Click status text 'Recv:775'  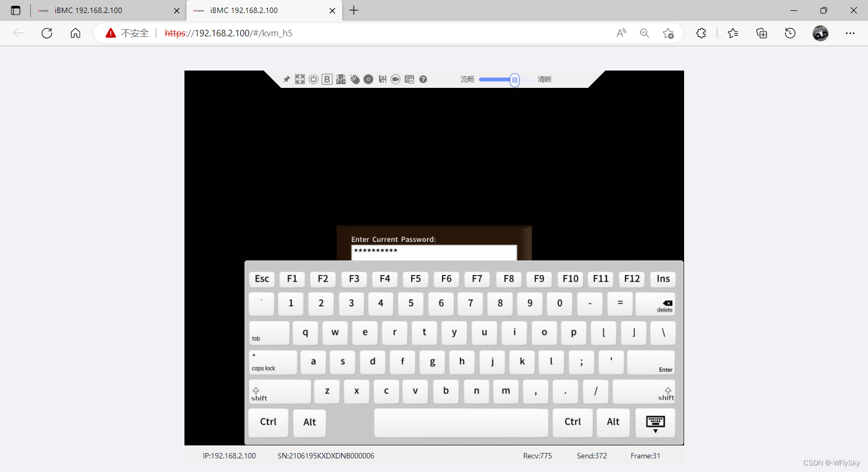[x=538, y=456]
